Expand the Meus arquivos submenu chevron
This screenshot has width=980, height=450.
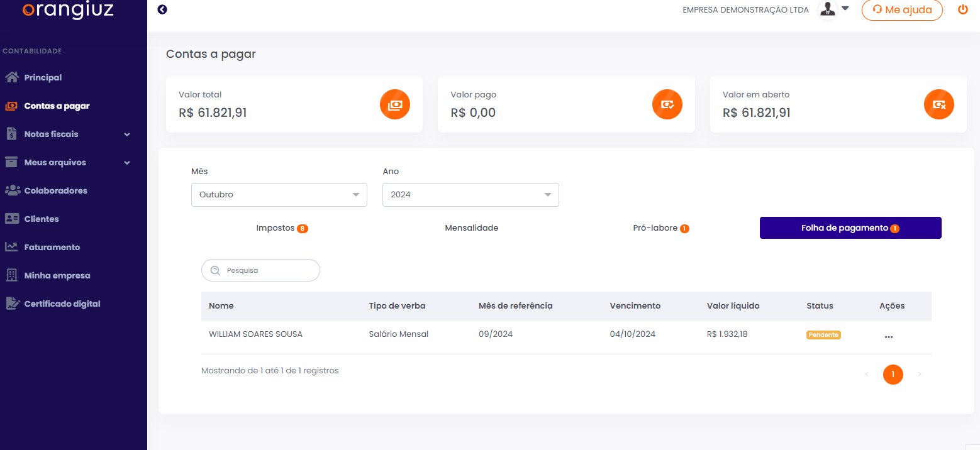point(127,163)
